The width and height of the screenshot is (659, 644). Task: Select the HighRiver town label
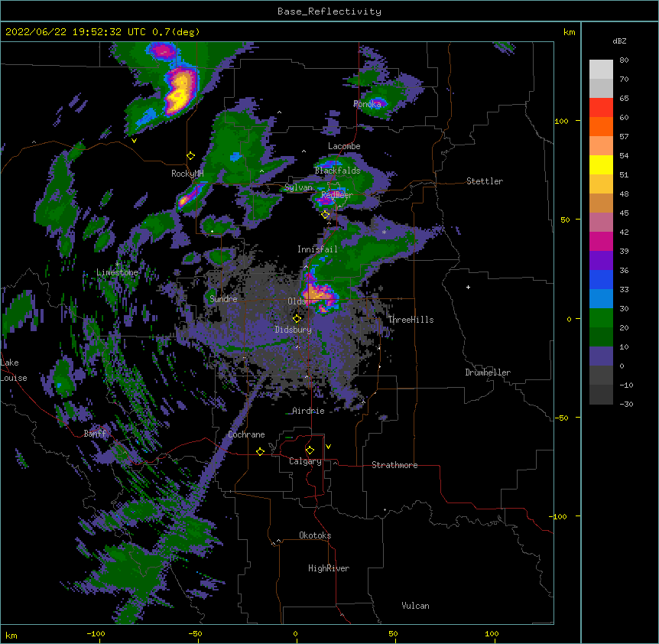[x=329, y=568]
